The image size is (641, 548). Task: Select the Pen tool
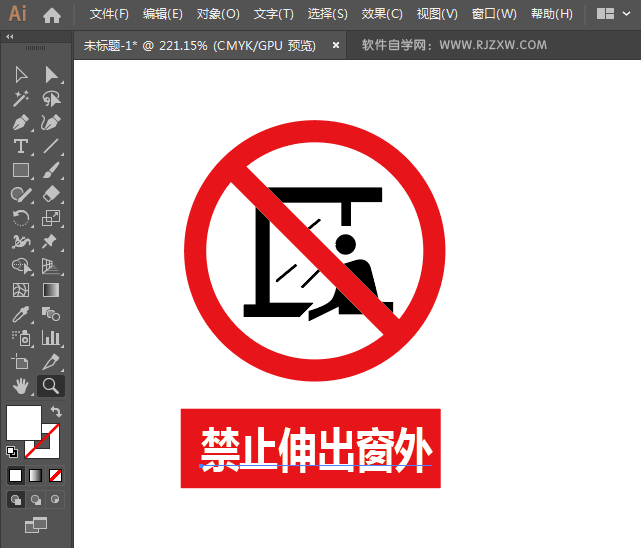(x=21, y=123)
